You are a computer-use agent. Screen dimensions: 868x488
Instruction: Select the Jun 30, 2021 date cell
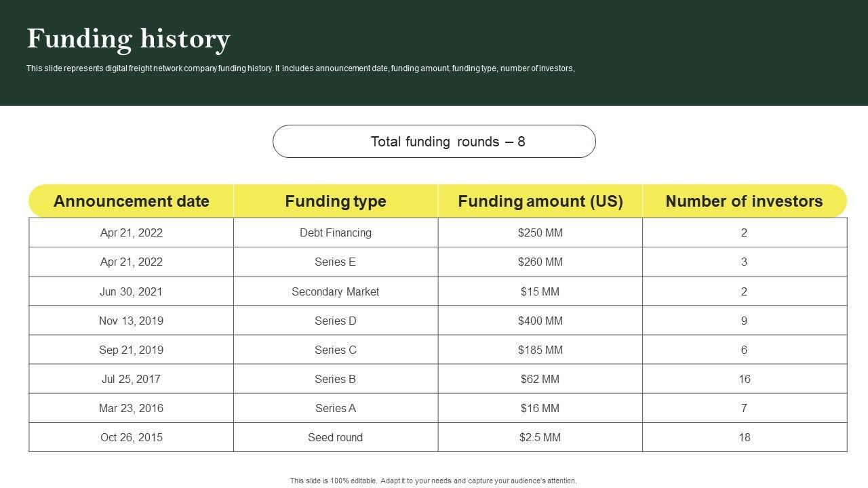coord(132,291)
